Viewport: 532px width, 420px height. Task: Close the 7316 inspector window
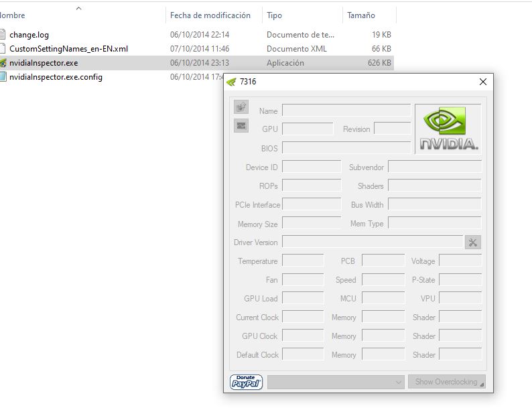pyautogui.click(x=483, y=82)
